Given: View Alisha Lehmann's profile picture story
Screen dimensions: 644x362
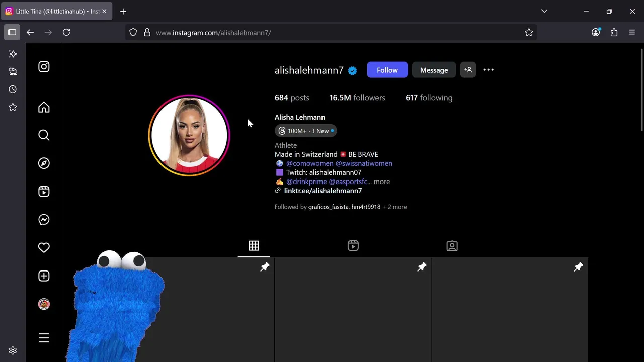Looking at the screenshot, I should point(189,135).
